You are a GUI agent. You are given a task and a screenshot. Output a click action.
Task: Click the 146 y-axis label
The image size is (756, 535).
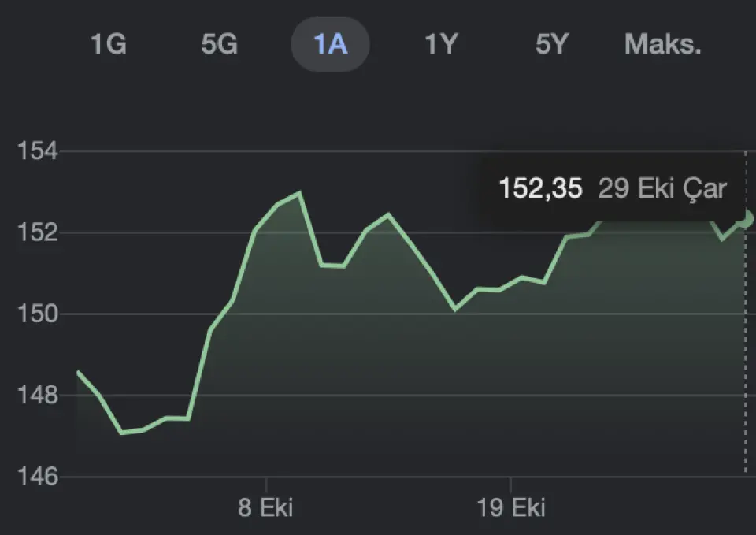coord(36,477)
